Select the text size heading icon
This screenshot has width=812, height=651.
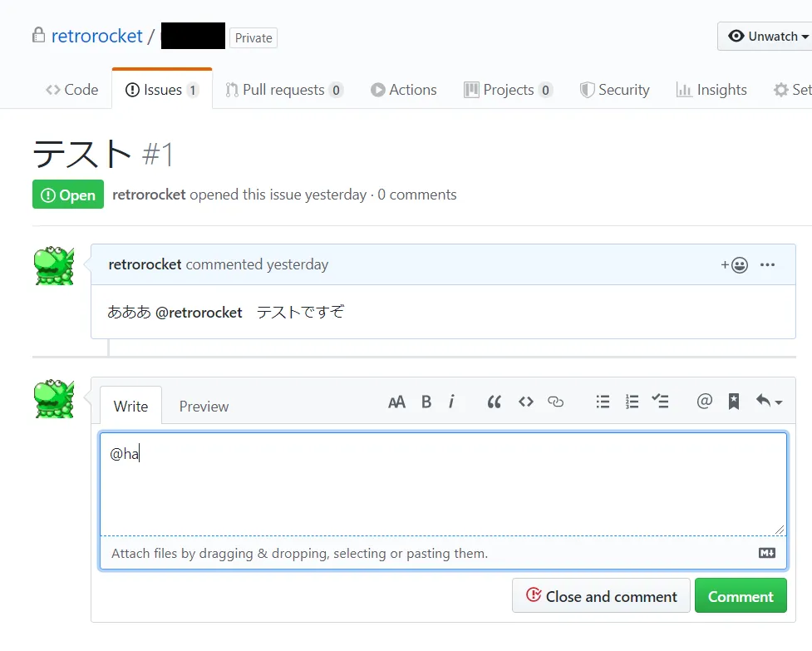coord(396,402)
